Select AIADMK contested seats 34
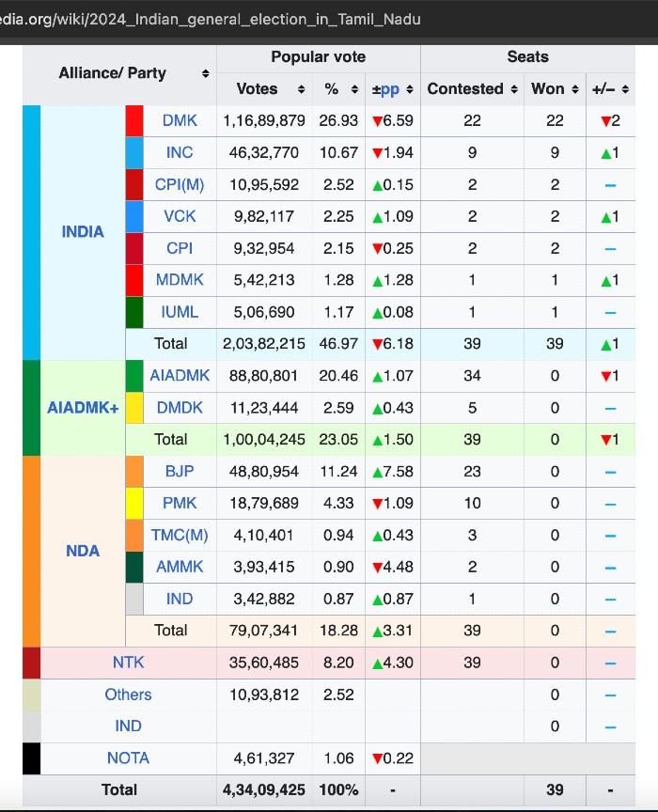Viewport: 658px width, 812px height. pos(472,375)
